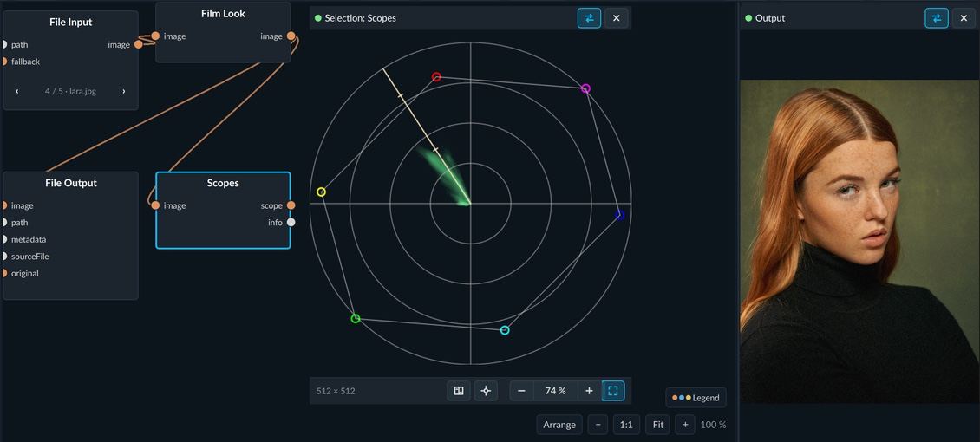Go to next file in File Input

tap(124, 91)
